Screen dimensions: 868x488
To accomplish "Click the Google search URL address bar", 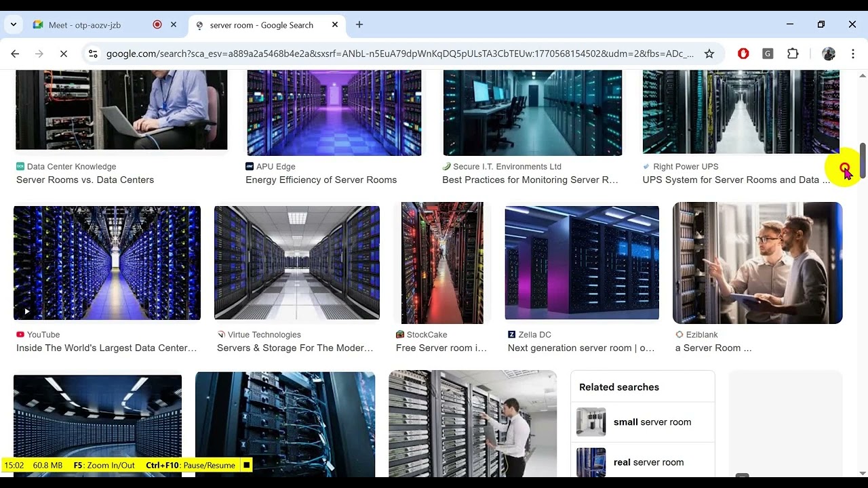I will click(399, 54).
